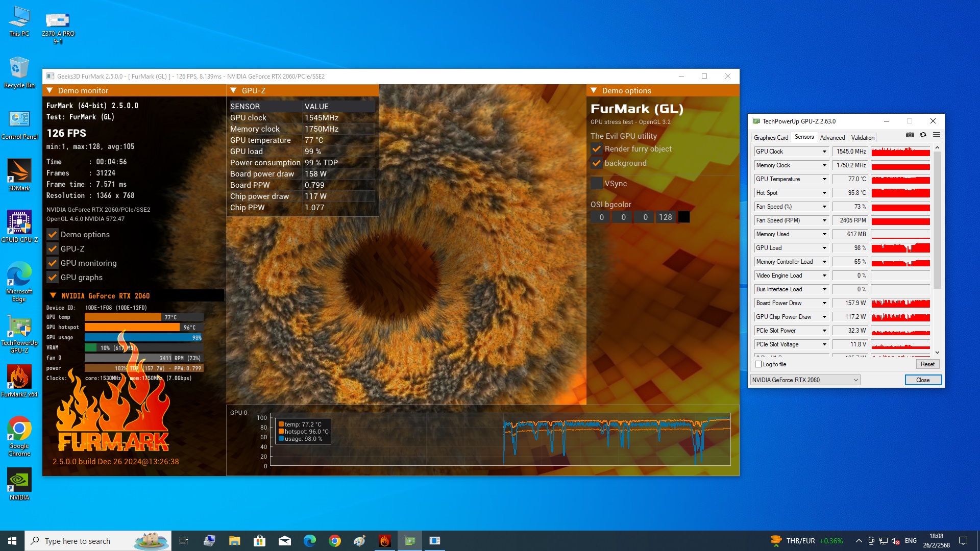980x551 pixels.
Task: Switch to the Graphics Card tab
Action: click(771, 138)
